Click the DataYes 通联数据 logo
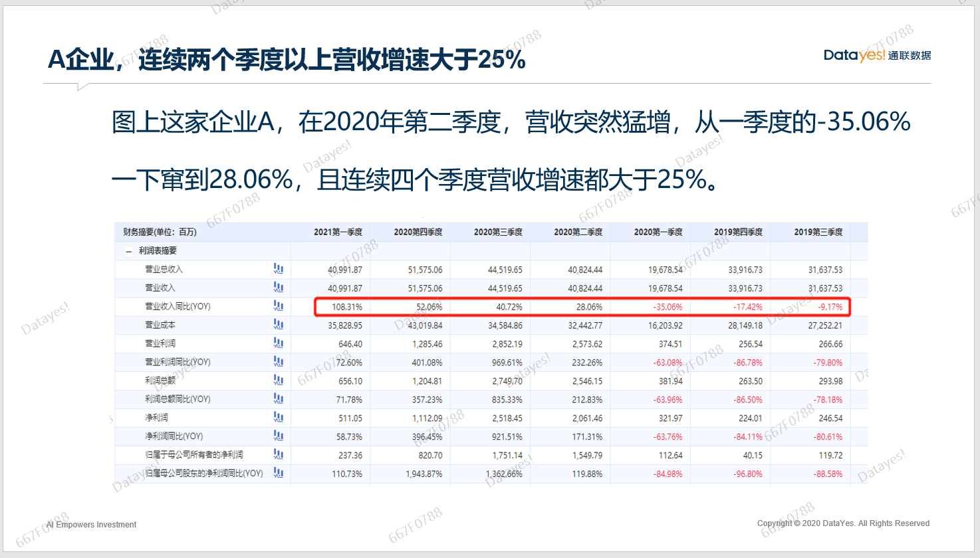 (877, 56)
